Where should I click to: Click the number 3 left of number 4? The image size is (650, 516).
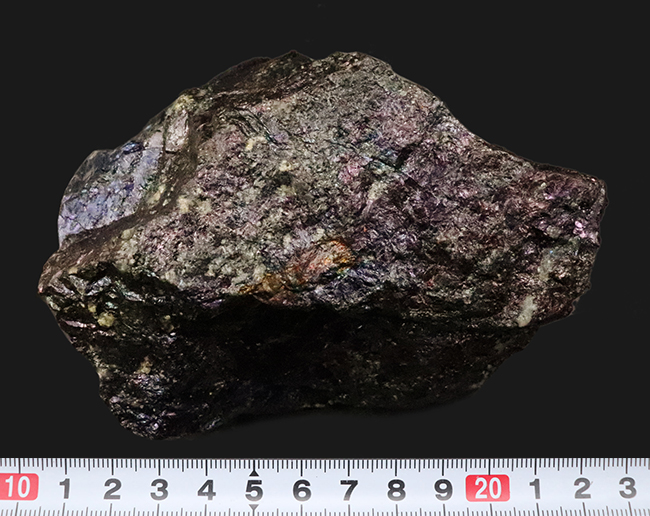pyautogui.click(x=159, y=489)
